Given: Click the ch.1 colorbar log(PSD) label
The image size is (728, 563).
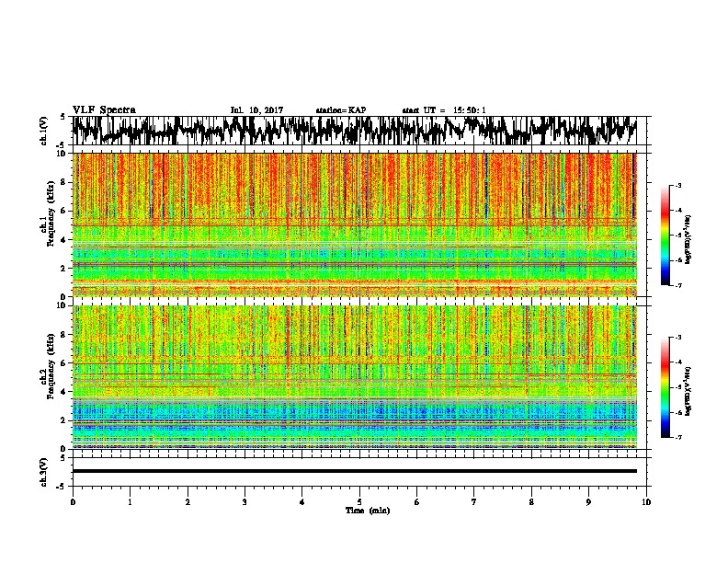Looking at the screenshot, I should tap(688, 239).
